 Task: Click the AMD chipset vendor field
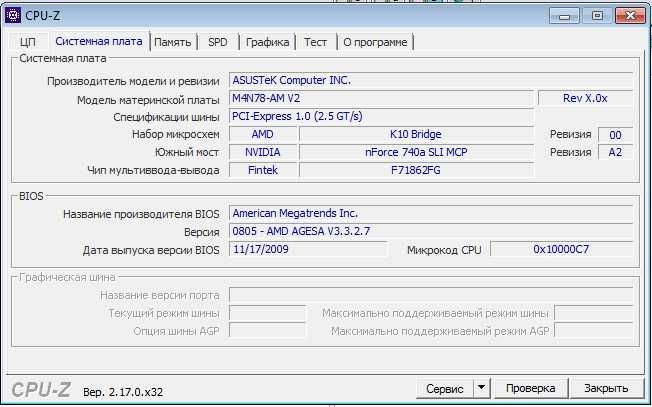(x=263, y=134)
